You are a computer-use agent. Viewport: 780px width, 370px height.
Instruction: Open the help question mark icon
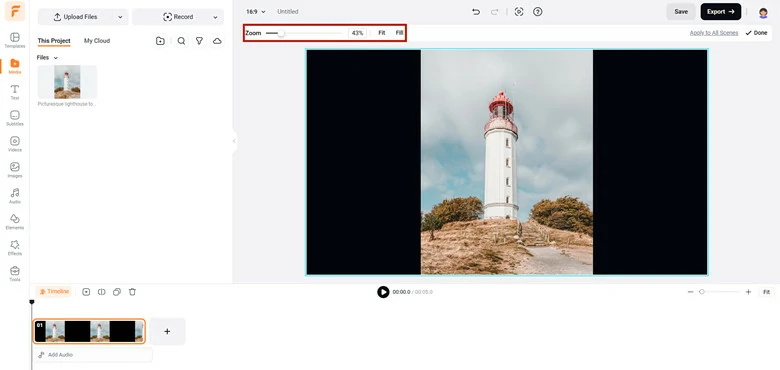(x=537, y=11)
